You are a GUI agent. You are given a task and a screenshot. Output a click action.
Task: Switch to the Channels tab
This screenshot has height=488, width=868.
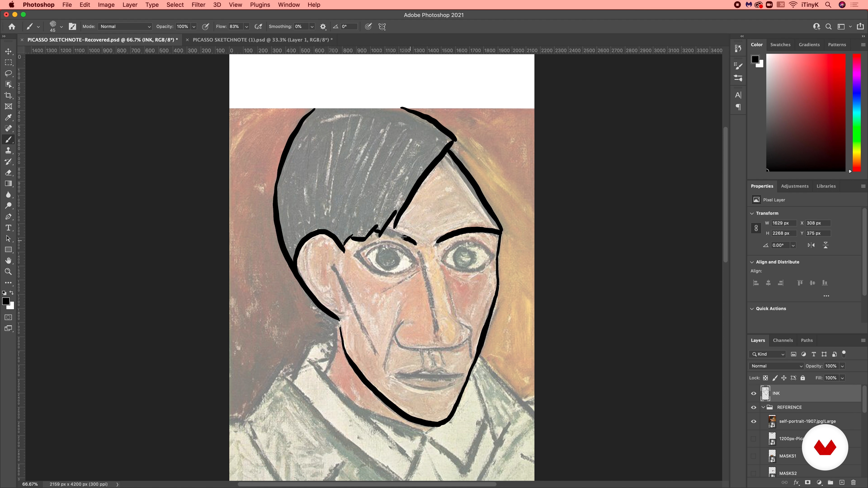tap(783, 340)
